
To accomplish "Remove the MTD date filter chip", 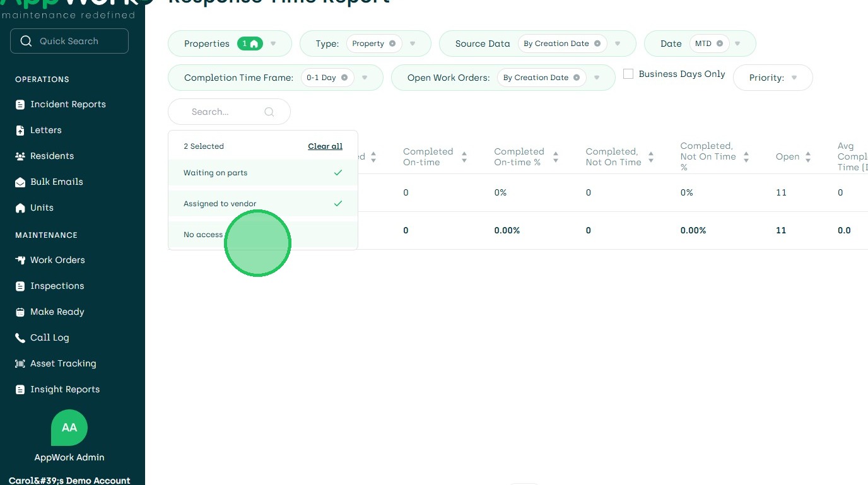I will click(x=720, y=44).
